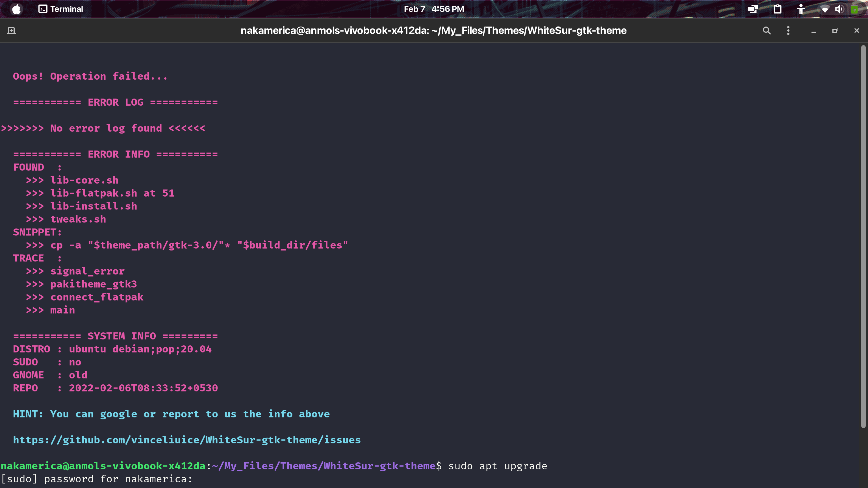Open the three-dot terminal menu
The height and width of the screenshot is (488, 868).
788,31
